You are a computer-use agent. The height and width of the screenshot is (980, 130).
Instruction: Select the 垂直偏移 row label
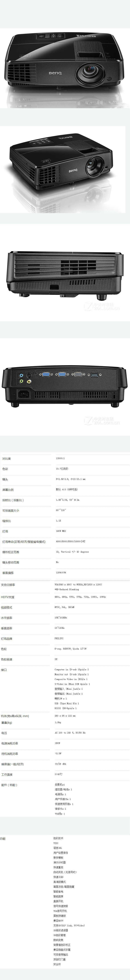coord(8,573)
